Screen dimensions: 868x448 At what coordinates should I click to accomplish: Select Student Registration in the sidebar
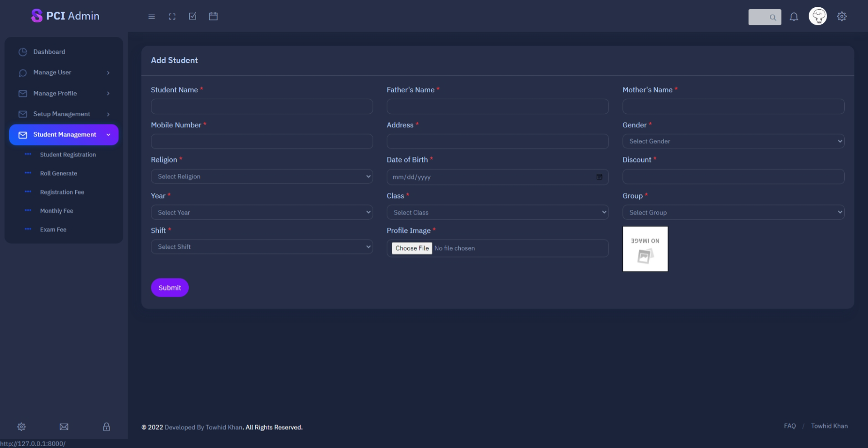pyautogui.click(x=68, y=155)
